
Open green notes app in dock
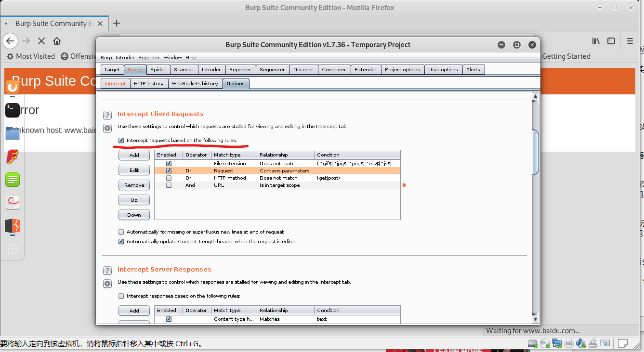[13, 180]
